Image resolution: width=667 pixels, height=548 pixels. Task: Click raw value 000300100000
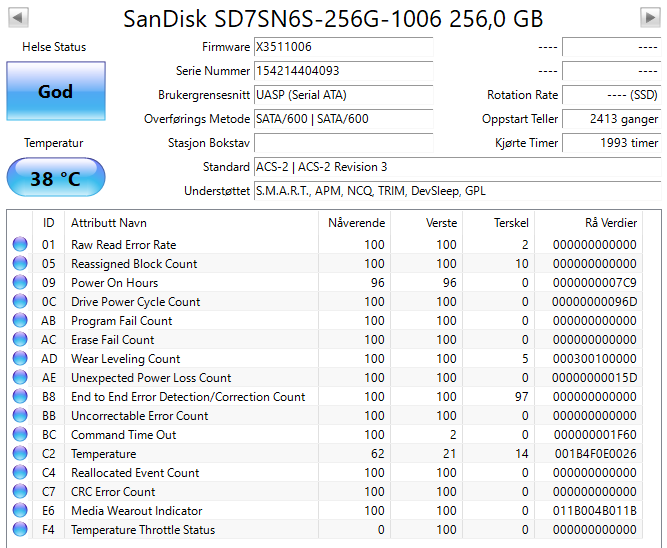click(595, 359)
